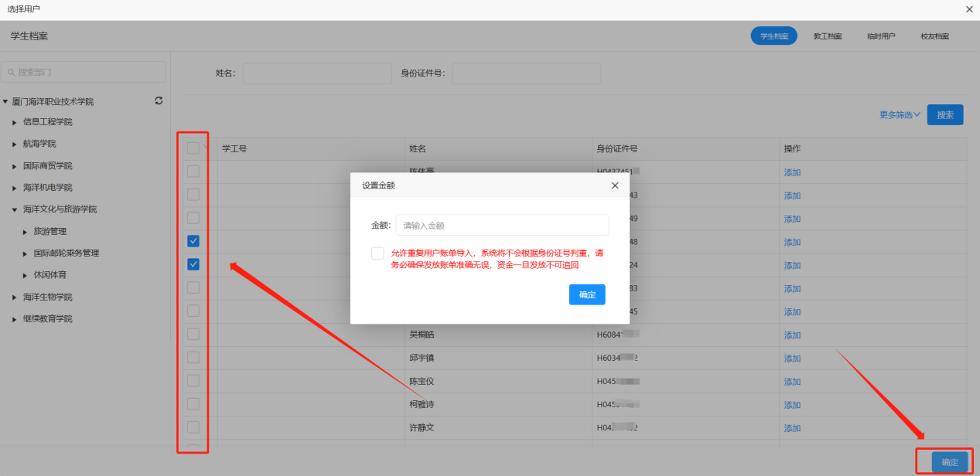
Task: Click the 姓名 search input field
Action: coord(317,73)
